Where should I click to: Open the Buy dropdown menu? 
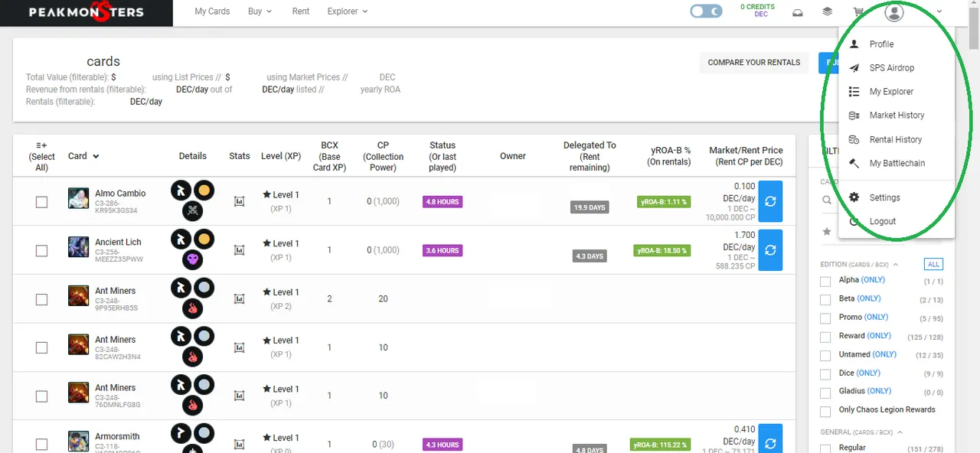260,11
